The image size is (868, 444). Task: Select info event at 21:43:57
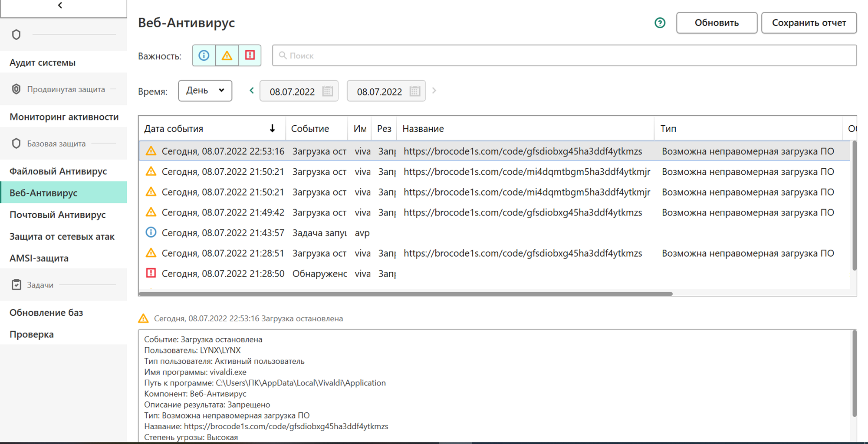[x=494, y=233]
